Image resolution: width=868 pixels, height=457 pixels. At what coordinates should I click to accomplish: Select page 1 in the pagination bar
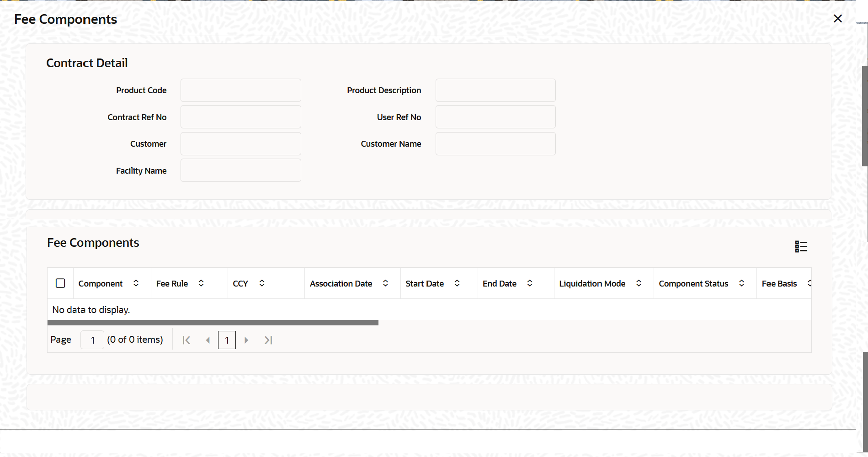(x=227, y=340)
